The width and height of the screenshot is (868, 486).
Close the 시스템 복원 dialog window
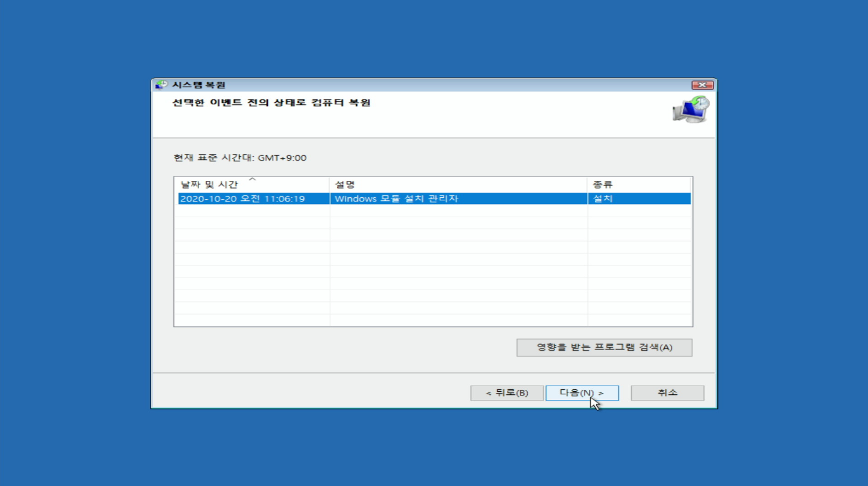[702, 85]
